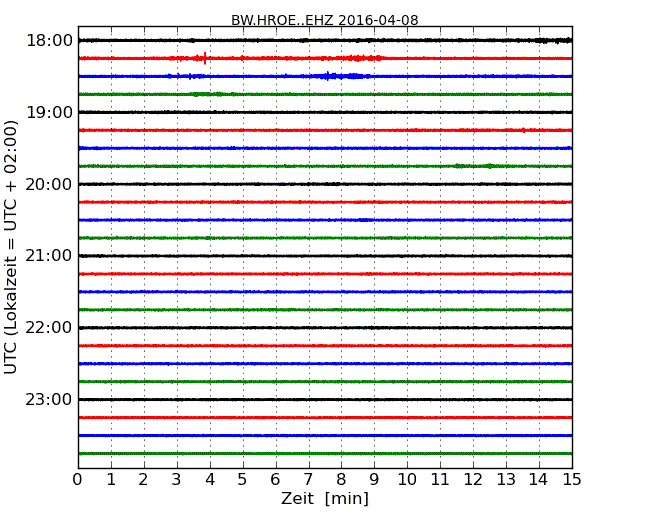Click the blue signal burst near minute 7.5

[x=328, y=76]
